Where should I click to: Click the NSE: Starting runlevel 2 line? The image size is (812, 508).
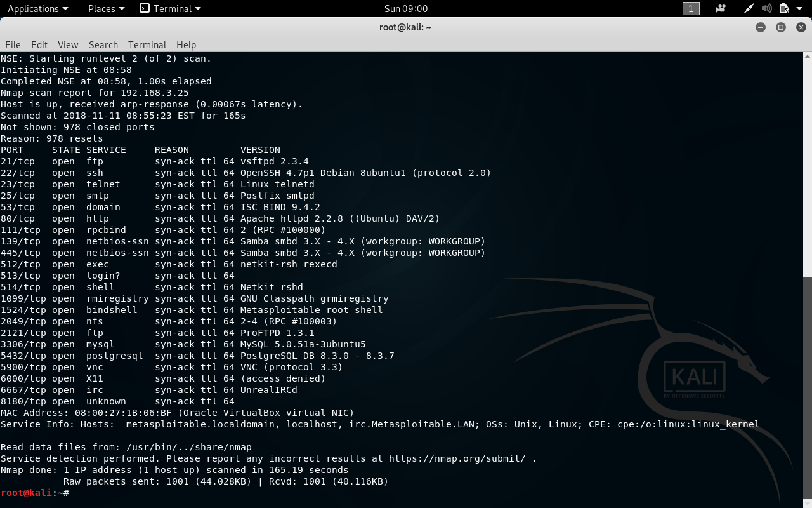106,58
